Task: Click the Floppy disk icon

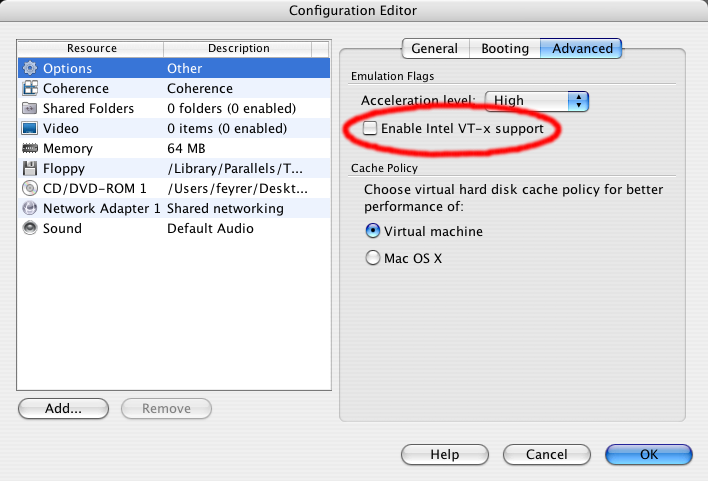Action: point(29,169)
